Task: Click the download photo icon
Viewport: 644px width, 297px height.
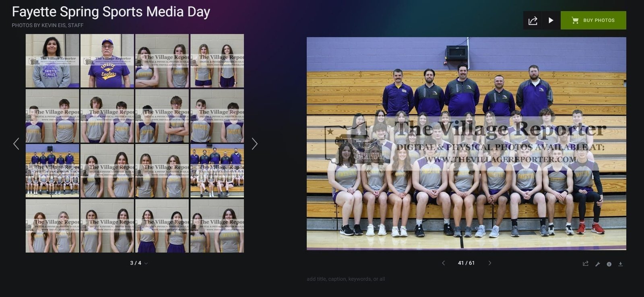Action: click(621, 264)
